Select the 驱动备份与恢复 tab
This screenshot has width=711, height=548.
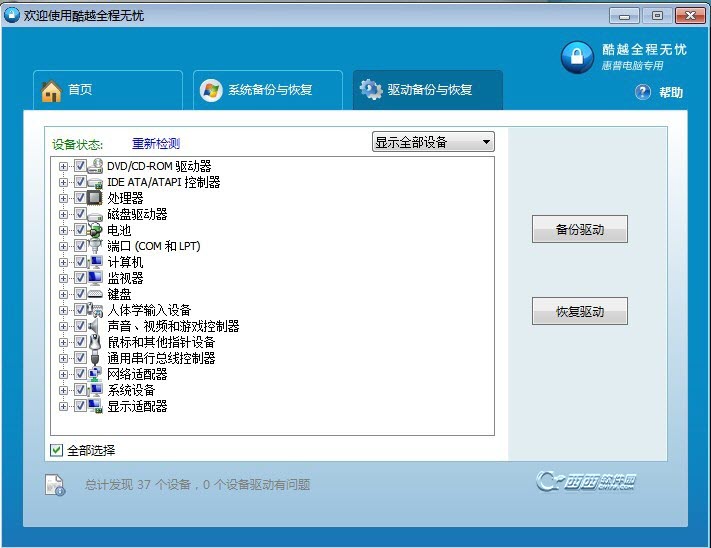click(x=428, y=90)
